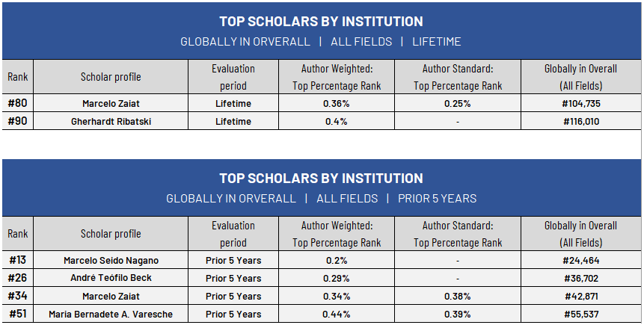
Task: Click the Scholar profile header in the top table
Action: pos(111,77)
